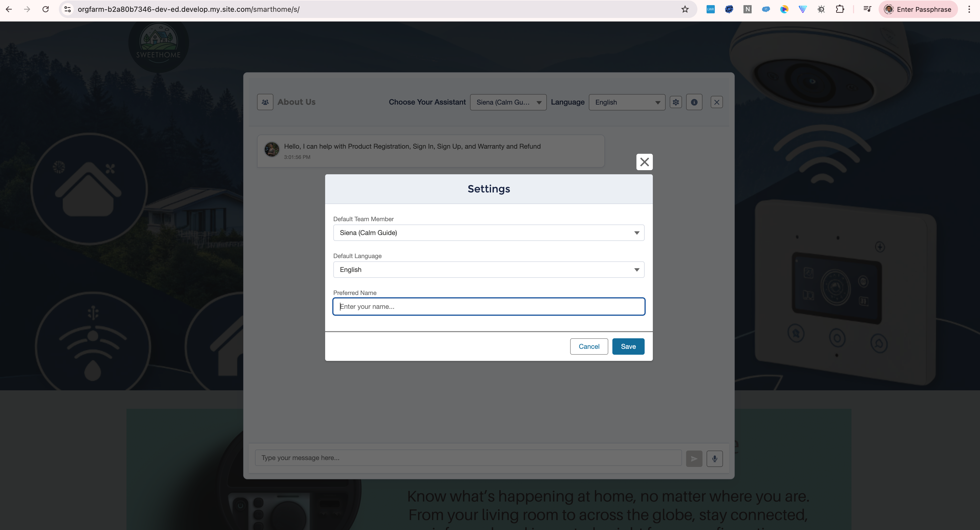The height and width of the screenshot is (530, 980).
Task: Click the chat message input box
Action: click(x=468, y=458)
